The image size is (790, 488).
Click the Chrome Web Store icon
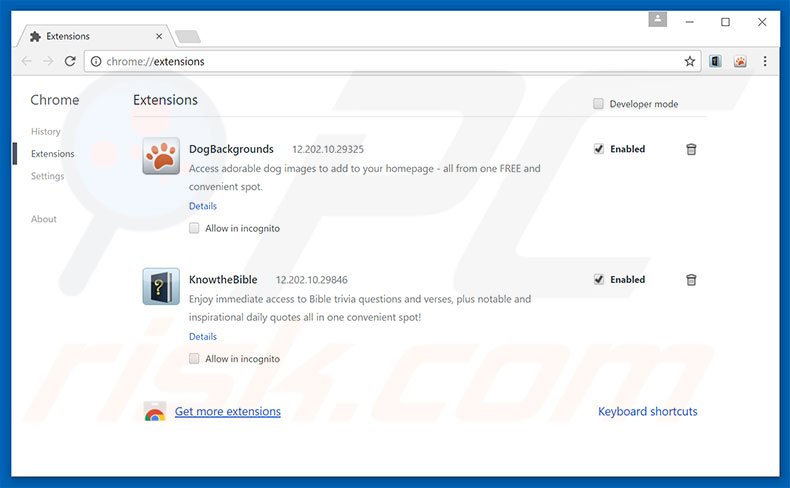155,412
